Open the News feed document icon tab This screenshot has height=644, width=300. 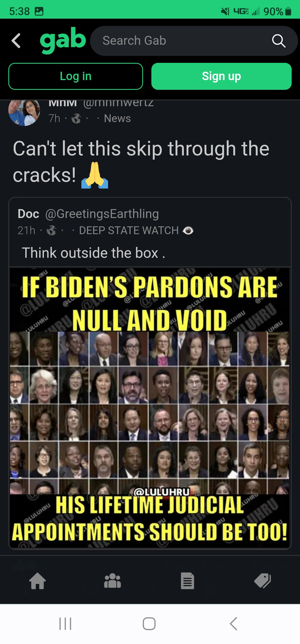coord(187,581)
